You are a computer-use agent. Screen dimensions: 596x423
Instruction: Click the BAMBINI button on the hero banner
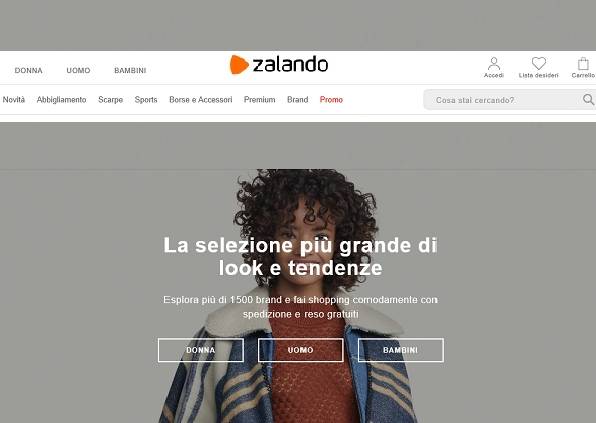(401, 350)
